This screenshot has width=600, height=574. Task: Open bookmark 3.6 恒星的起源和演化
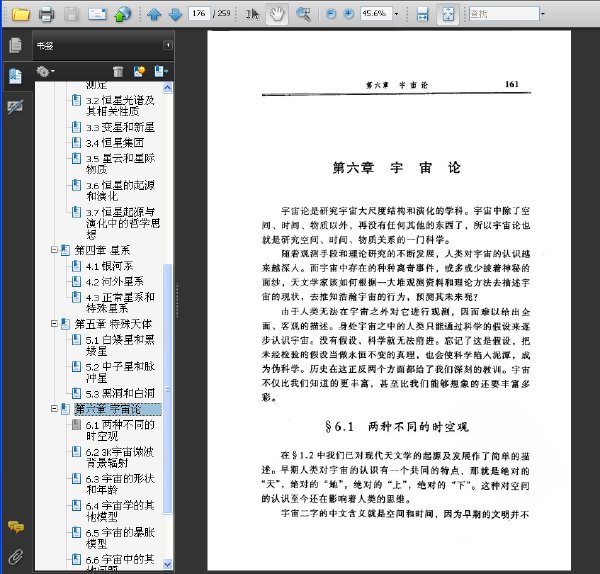click(120, 191)
